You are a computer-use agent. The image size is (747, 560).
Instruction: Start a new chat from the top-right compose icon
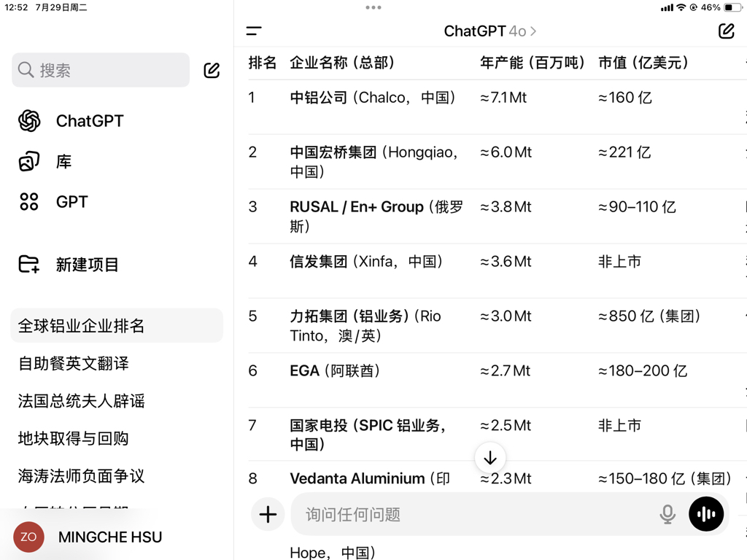(726, 31)
